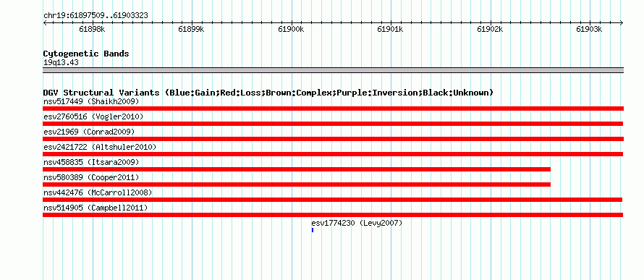Open the esv2421722 (Altshuler2010) variant label
This screenshot has width=644, height=280.
(100, 147)
